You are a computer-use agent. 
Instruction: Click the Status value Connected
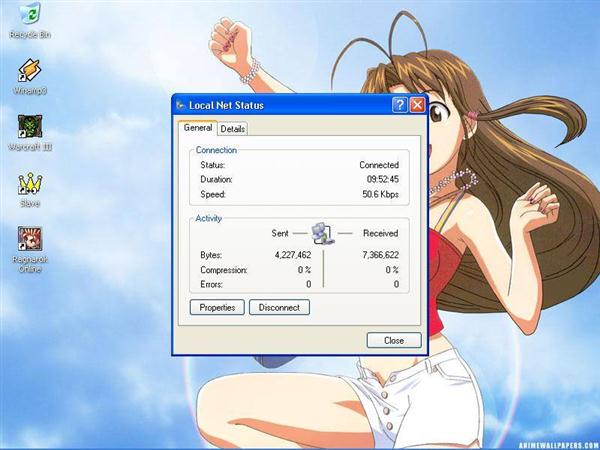coord(379,165)
